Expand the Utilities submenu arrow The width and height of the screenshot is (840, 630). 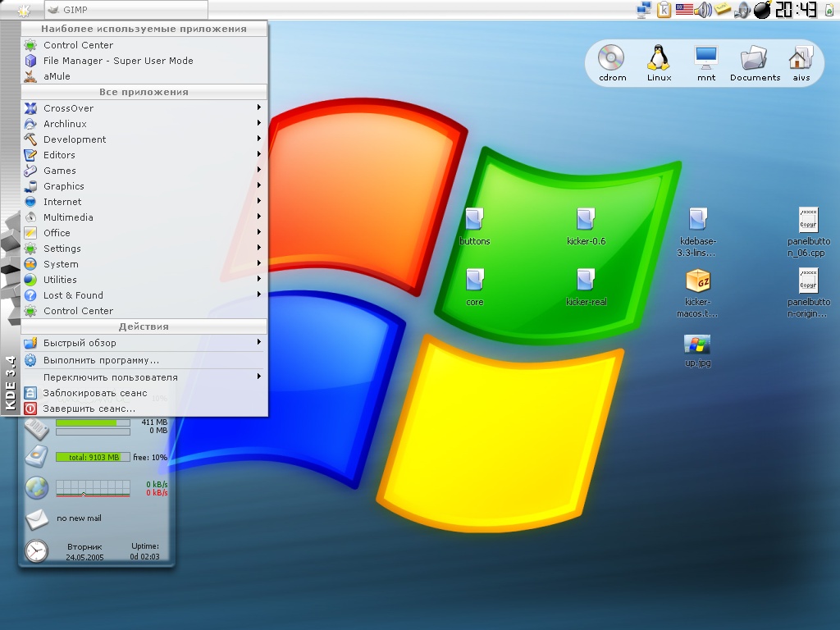coord(258,279)
